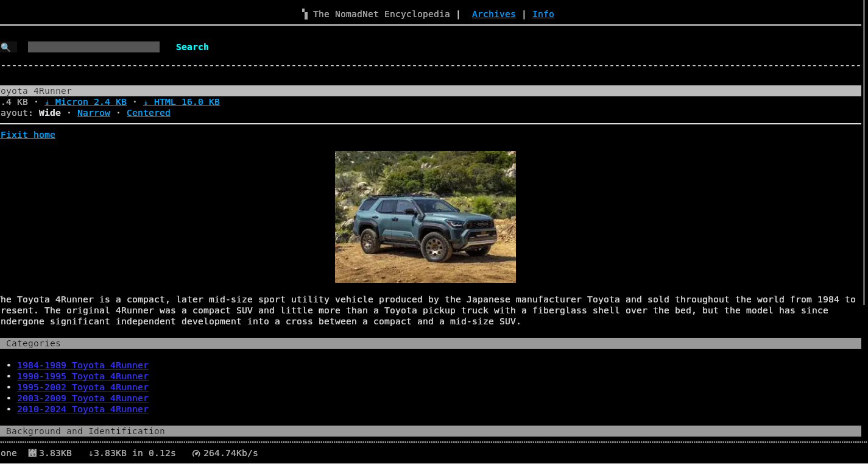Click the 3.83KB in 0.12s download status

[132, 453]
